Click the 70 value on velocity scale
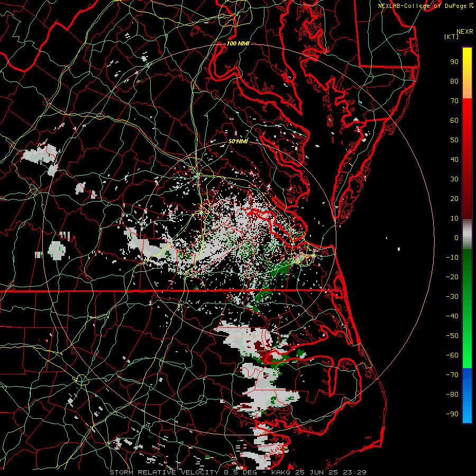Image resolution: width=476 pixels, height=476 pixels. coord(454,101)
